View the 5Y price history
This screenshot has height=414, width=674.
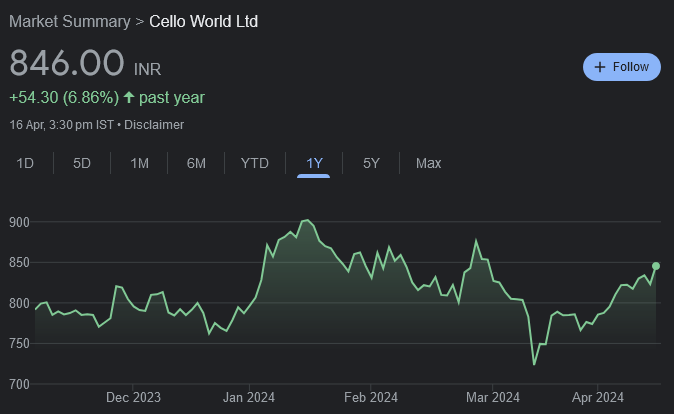click(x=371, y=163)
